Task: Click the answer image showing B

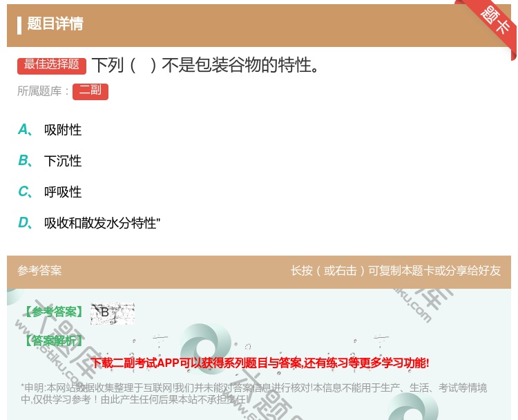Action: click(113, 313)
